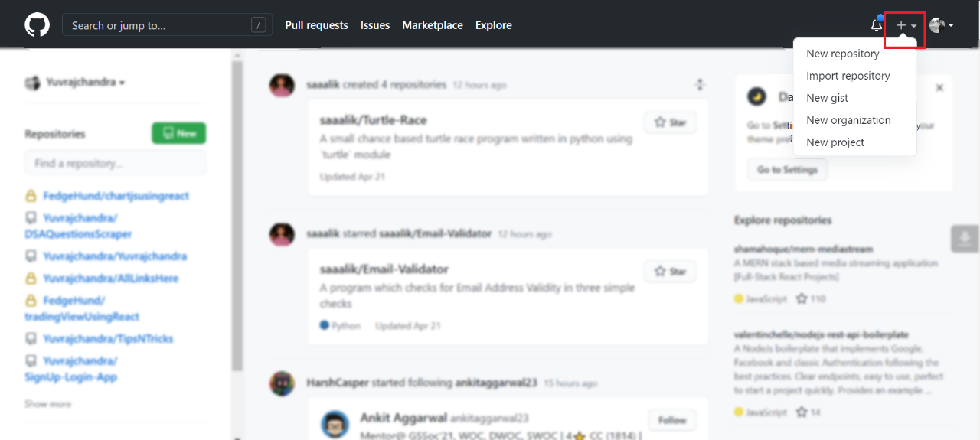Screen dimensions: 980x440
Task: Expand the list with Show more
Action: 47,403
